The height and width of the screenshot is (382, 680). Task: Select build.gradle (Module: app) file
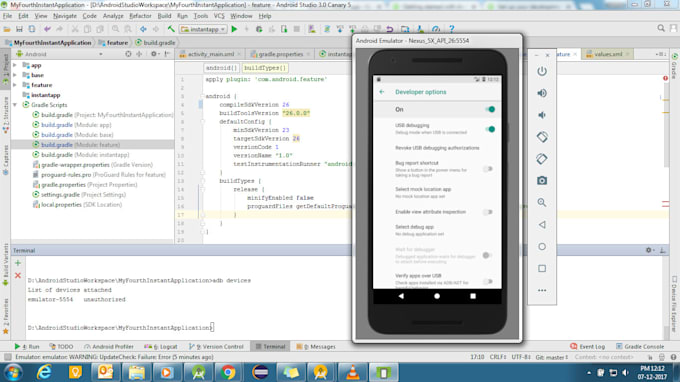(x=72, y=125)
